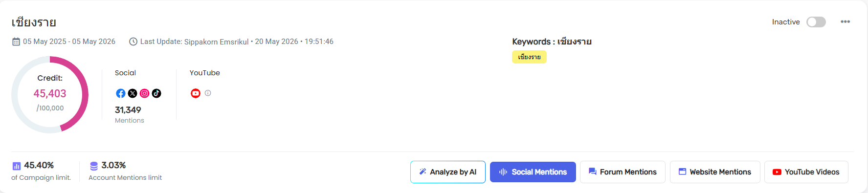This screenshot has width=868, height=193.
Task: Click the X (Twitter) icon
Action: [x=133, y=93]
